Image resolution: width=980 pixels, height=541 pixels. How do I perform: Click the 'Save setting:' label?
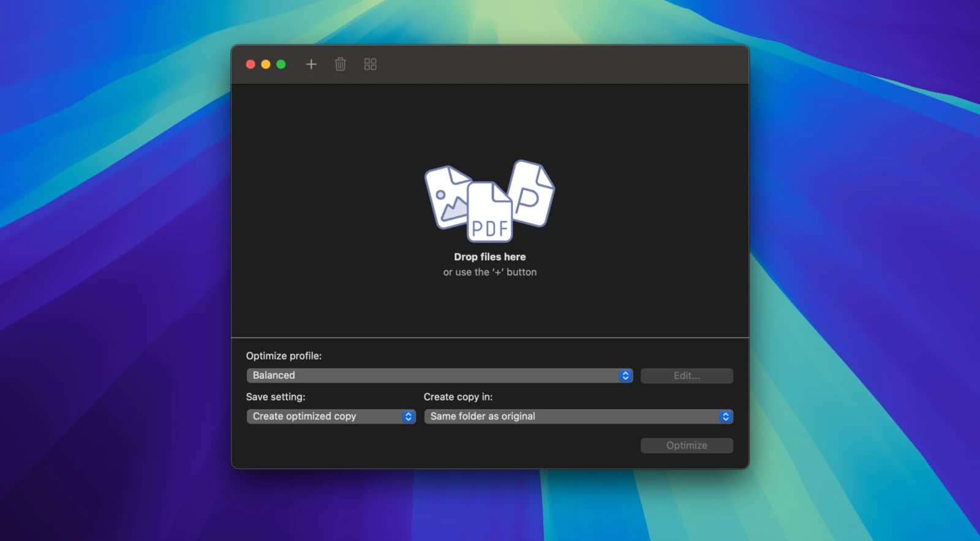[276, 397]
